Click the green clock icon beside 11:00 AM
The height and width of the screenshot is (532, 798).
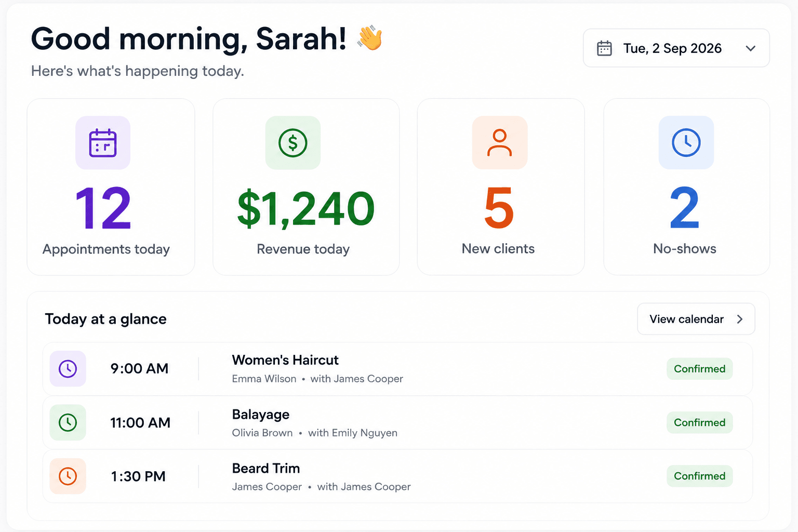coord(68,422)
